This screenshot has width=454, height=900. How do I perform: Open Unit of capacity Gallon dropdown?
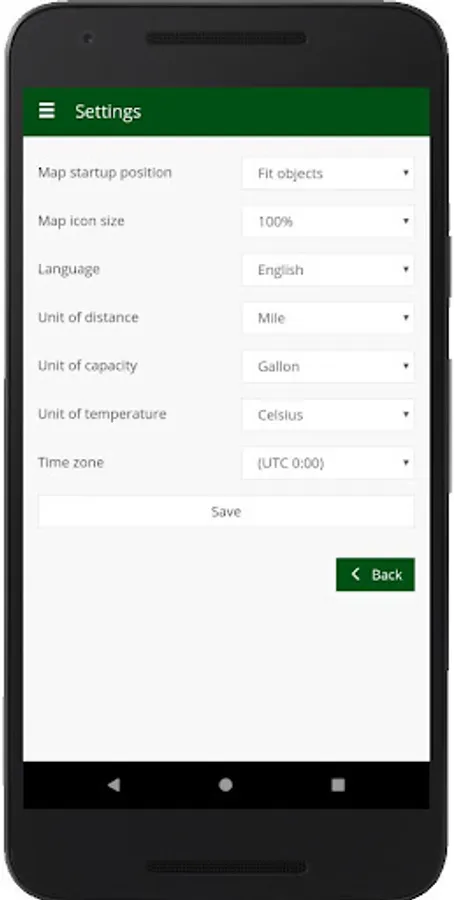[x=328, y=366]
